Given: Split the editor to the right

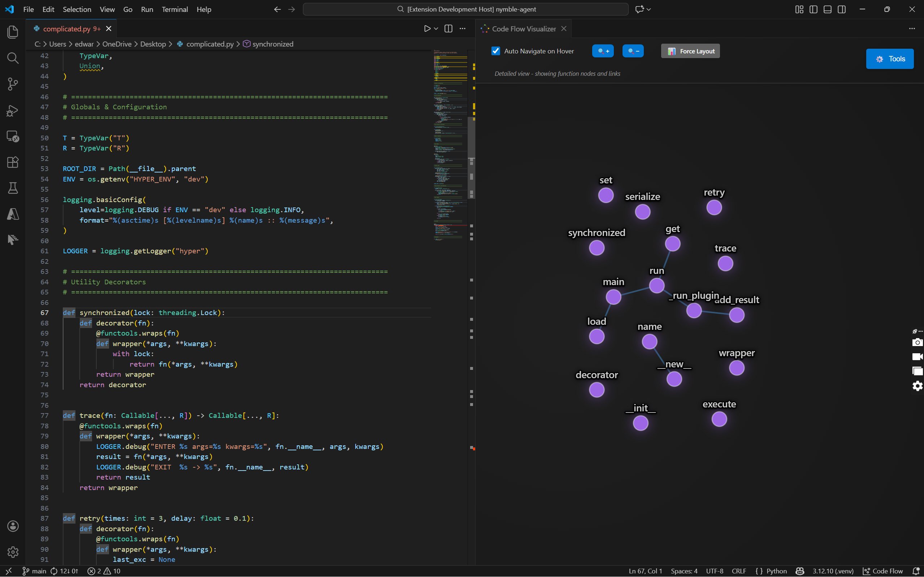Looking at the screenshot, I should tap(448, 29).
